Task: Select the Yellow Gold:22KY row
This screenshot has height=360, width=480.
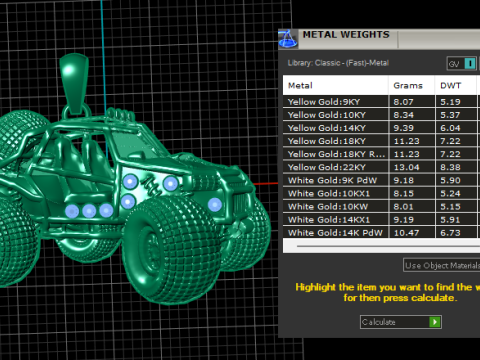Action: click(381, 167)
